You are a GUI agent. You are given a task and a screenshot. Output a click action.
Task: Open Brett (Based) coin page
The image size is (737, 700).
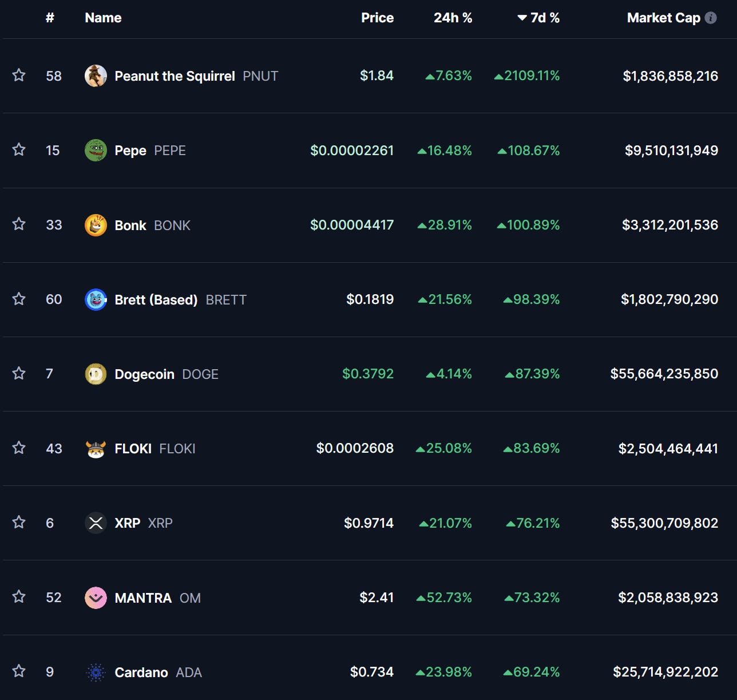pyautogui.click(x=156, y=300)
